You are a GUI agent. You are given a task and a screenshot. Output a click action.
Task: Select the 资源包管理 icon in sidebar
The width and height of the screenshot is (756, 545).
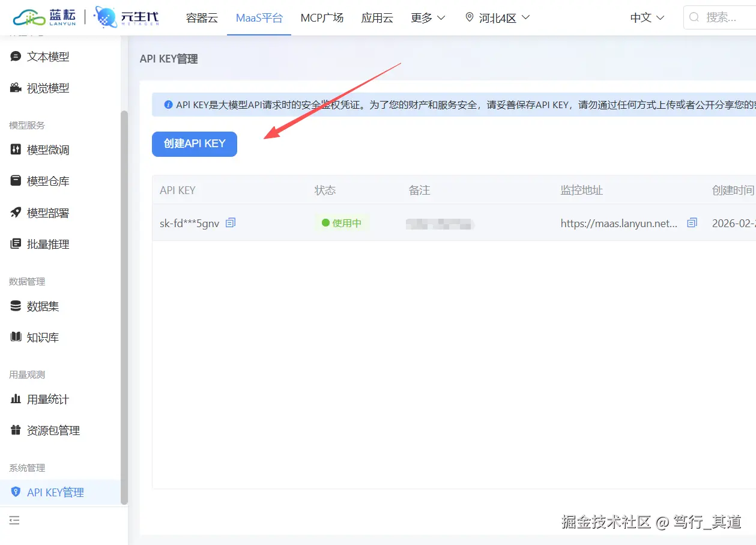pos(13,430)
